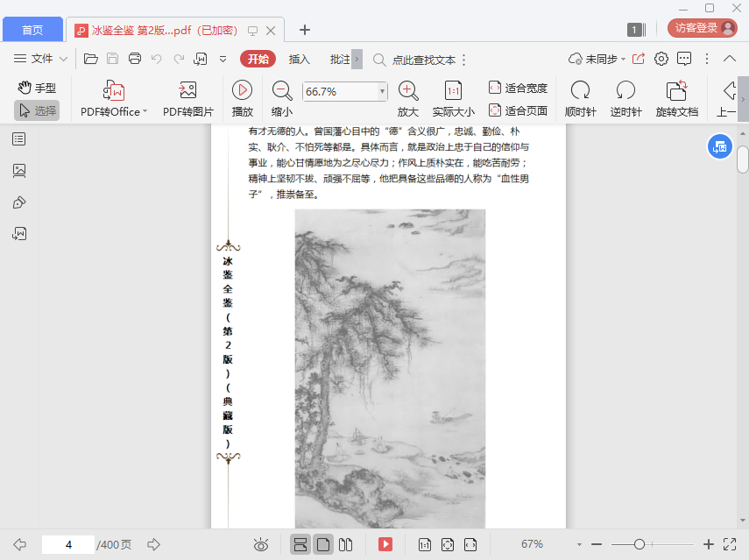The width and height of the screenshot is (749, 560).
Task: Open the zoom percentage 66.7% dropdown
Action: pos(382,91)
